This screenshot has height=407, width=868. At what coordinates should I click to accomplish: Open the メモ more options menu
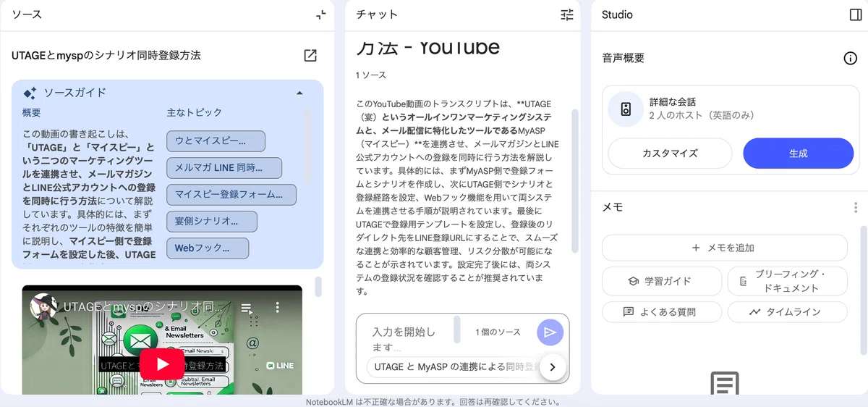856,208
